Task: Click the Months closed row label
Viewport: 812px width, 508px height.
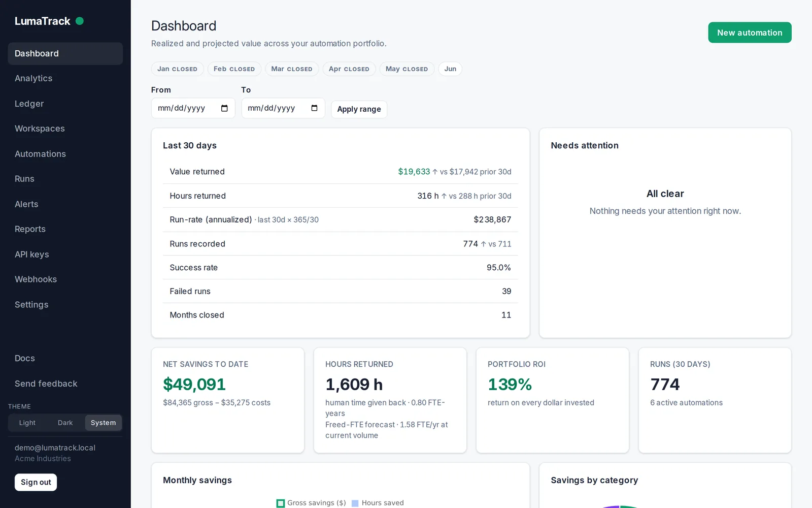Action: [x=197, y=315]
